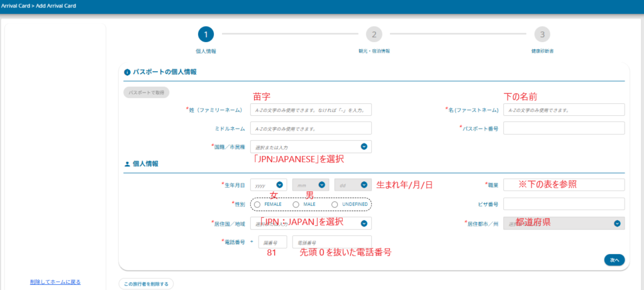The height and width of the screenshot is (290, 644).
Task: Focus the パスポート番号 passport number field
Action: point(563,128)
